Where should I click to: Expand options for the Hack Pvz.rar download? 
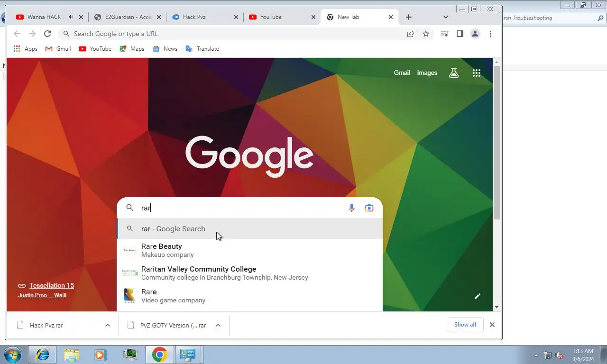tap(108, 325)
